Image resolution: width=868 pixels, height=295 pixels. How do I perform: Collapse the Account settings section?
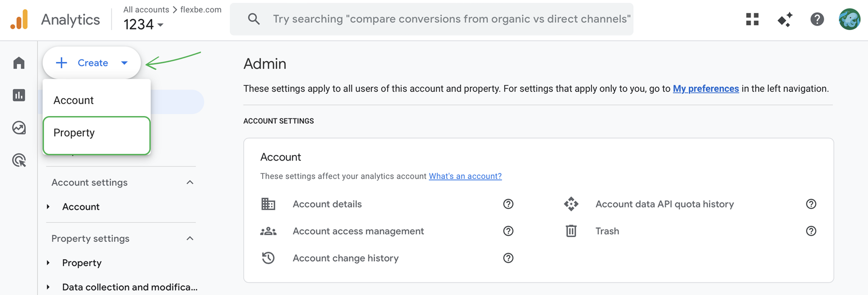click(x=190, y=183)
